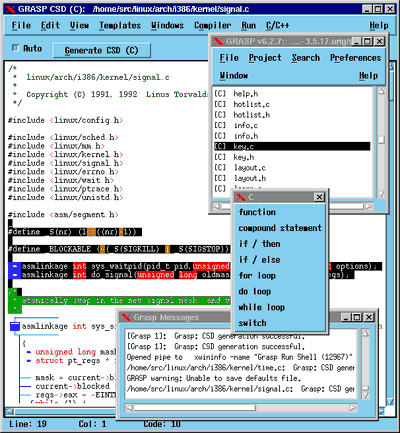Select info.h in the file list
This screenshot has width=400, height=433.
[292, 136]
